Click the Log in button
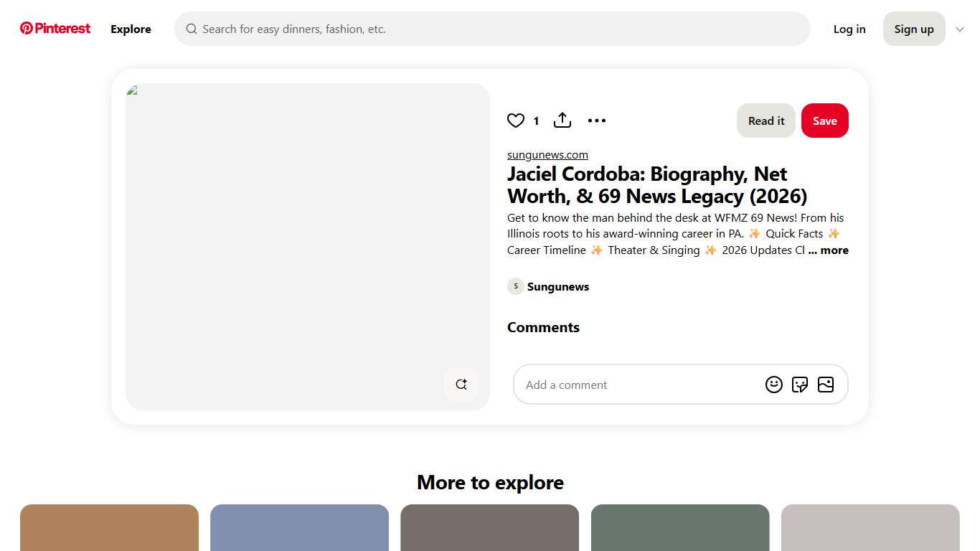The image size is (980, 551). click(x=849, y=29)
